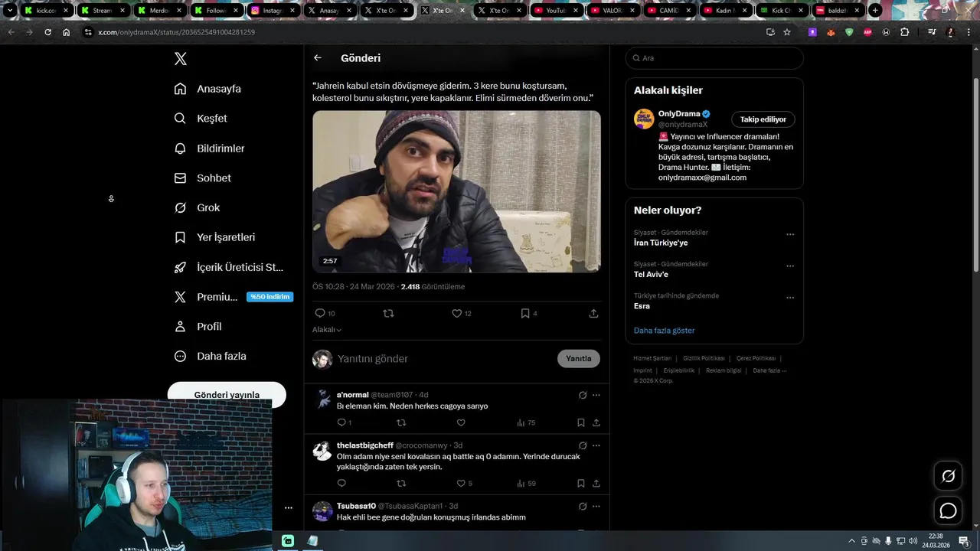Viewport: 980px width, 551px height.
Task: Click the Takip ediliyor button
Action: (763, 119)
